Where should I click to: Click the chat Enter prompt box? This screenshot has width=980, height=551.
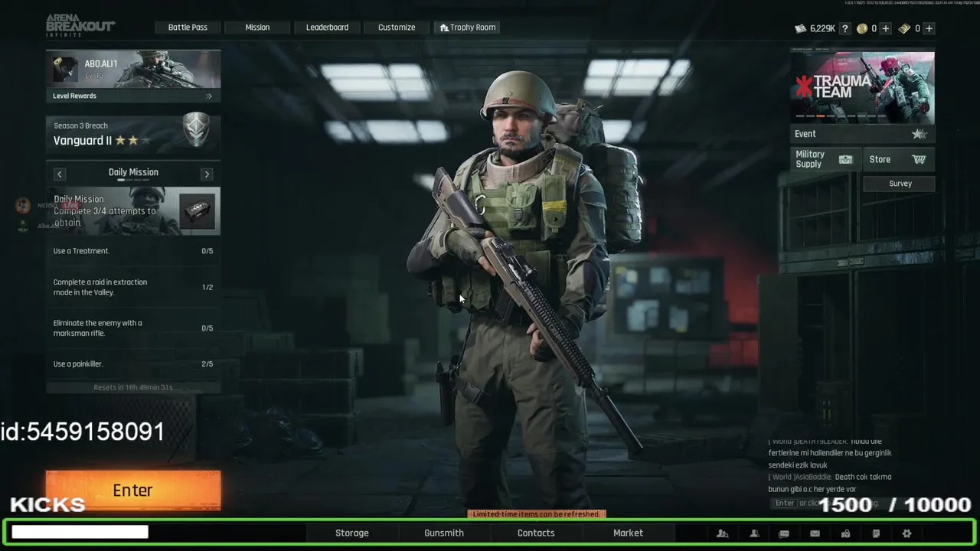coord(785,503)
